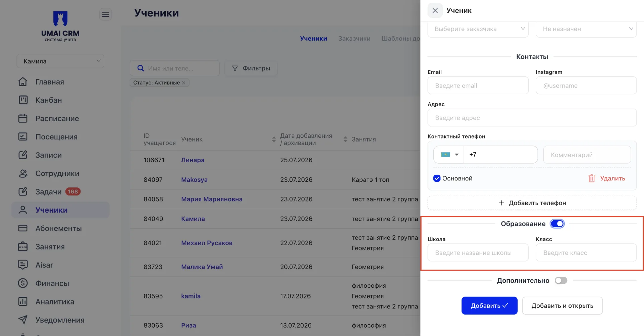Image resolution: width=644 pixels, height=336 pixels.
Task: Click the Каратэ 1 топ cell
Action: click(x=370, y=180)
